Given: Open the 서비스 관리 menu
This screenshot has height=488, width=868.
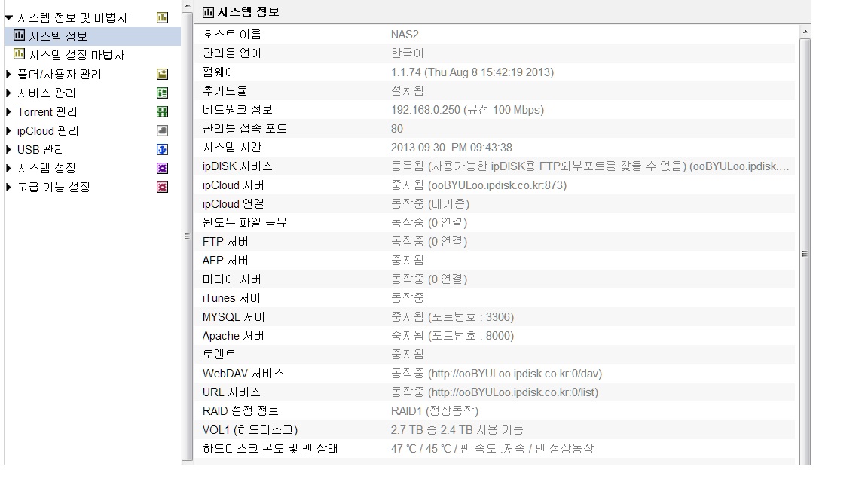Looking at the screenshot, I should point(47,93).
